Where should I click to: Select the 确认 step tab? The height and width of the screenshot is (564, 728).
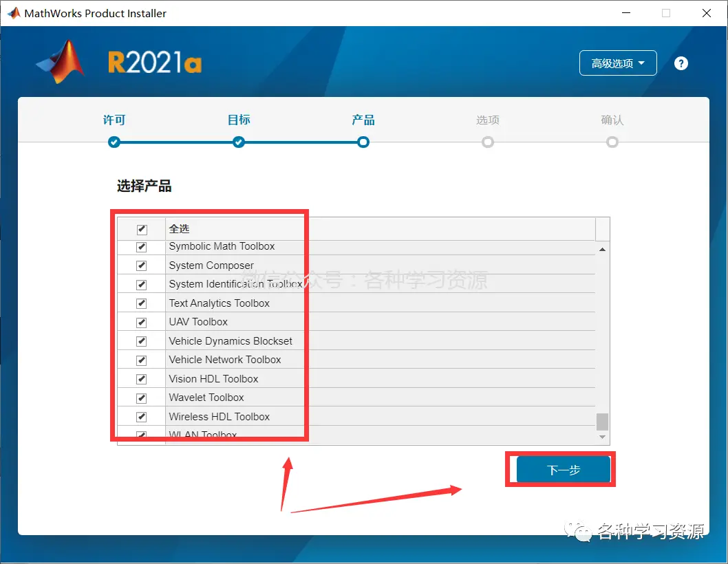[x=612, y=120]
